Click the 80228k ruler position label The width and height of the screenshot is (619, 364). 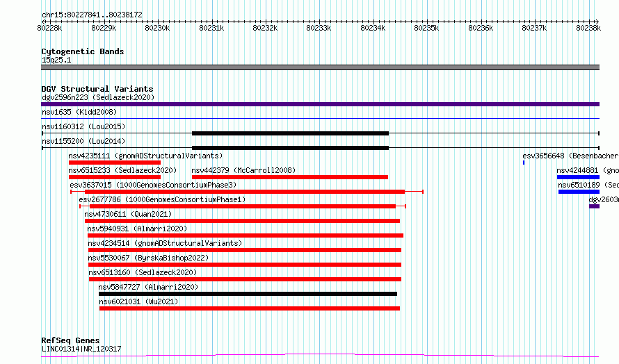pyautogui.click(x=49, y=28)
